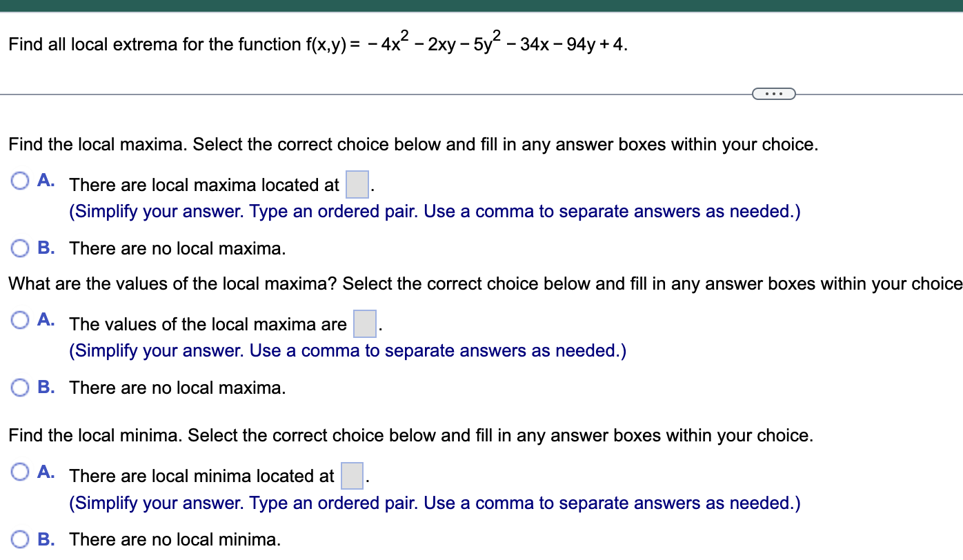Click 'The values of the local maxima are' text
Image resolution: width=963 pixels, height=560 pixels.
tap(207, 324)
